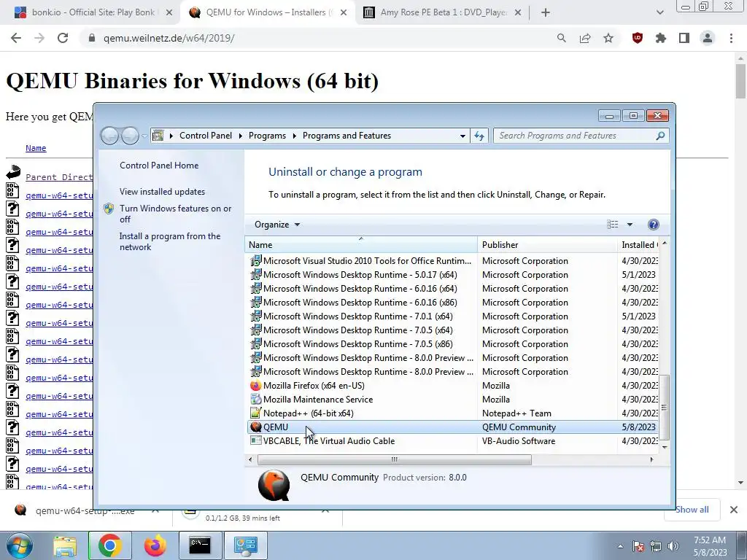Select the QEMU for Windows Installers tab
747x560 pixels.
pos(267,12)
